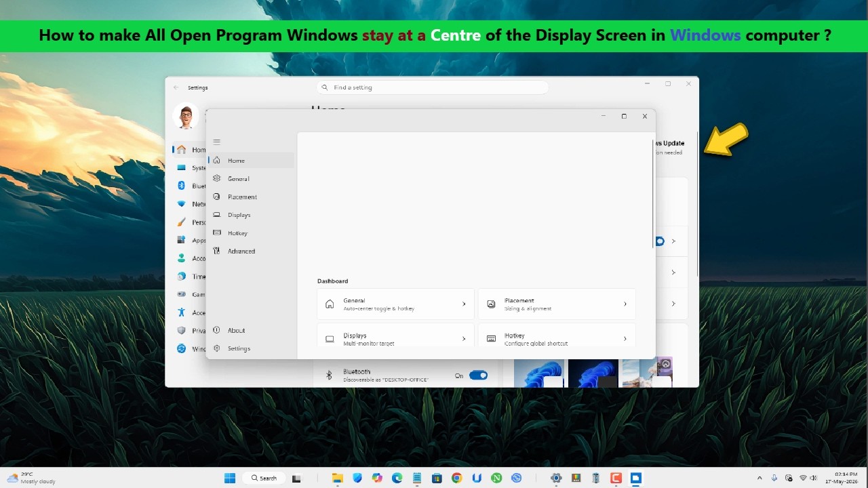
Task: Click the Find a setting search box
Action: (432, 87)
